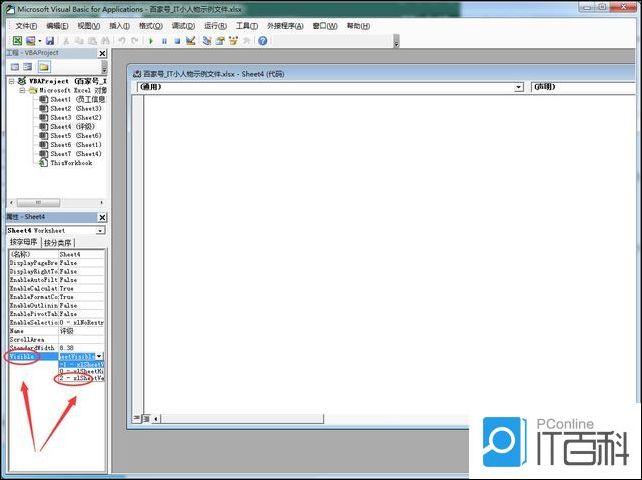Select Sheet2 (Sheet3) in project tree

70,109
